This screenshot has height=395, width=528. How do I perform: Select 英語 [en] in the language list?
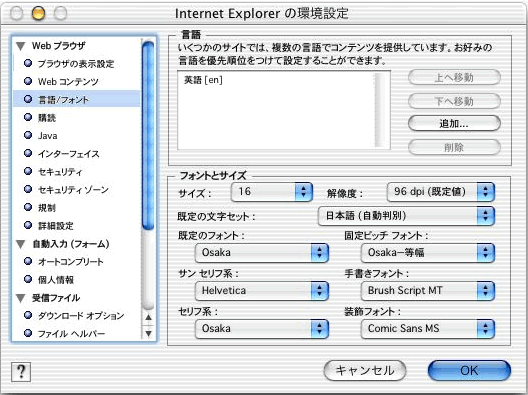(203, 80)
